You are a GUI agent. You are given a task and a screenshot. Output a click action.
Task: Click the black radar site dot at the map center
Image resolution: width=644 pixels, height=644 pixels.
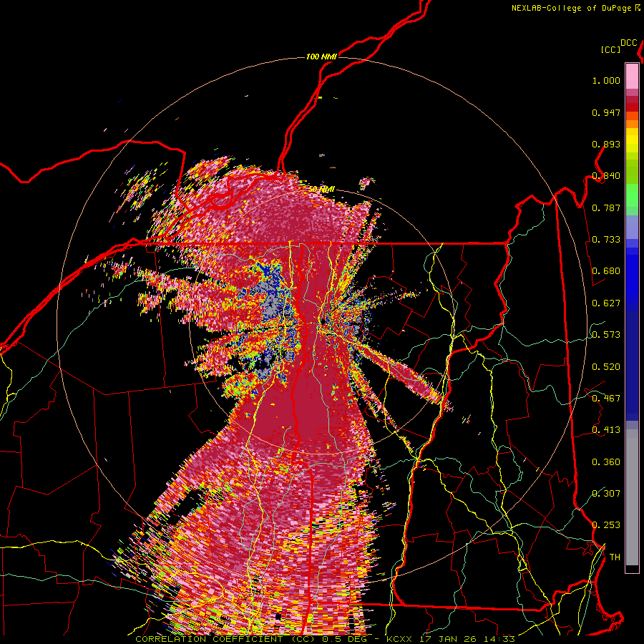pos(323,321)
